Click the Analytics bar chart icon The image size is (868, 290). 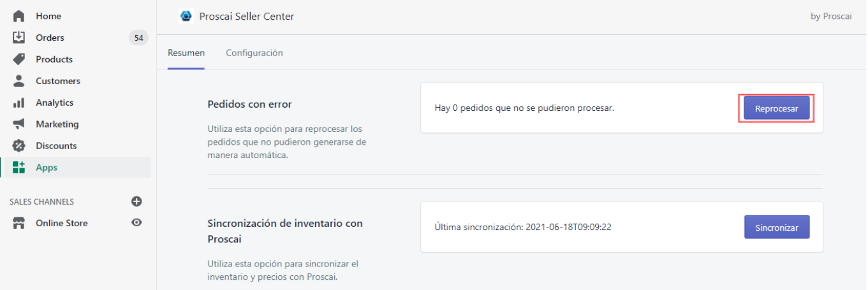click(18, 103)
